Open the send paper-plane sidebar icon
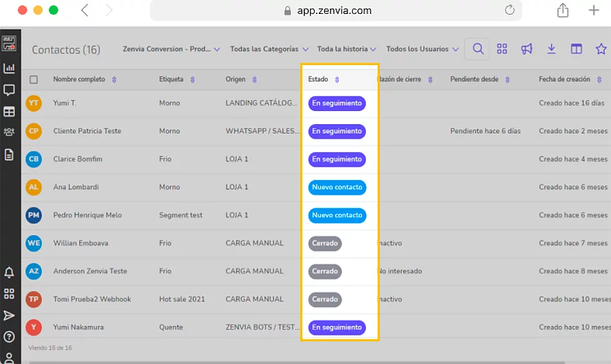The height and width of the screenshot is (364, 611). [x=9, y=316]
